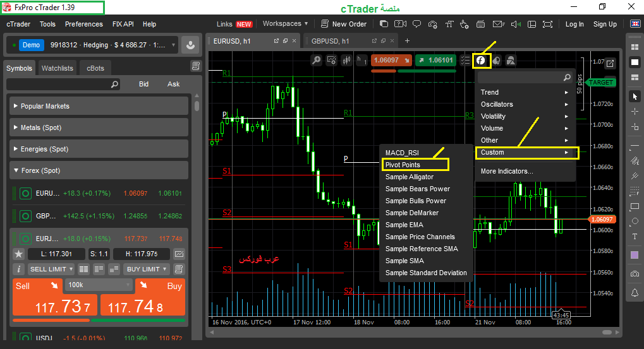Image resolution: width=644 pixels, height=349 pixels.
Task: Open the Oscillators submenu
Action: pos(525,104)
